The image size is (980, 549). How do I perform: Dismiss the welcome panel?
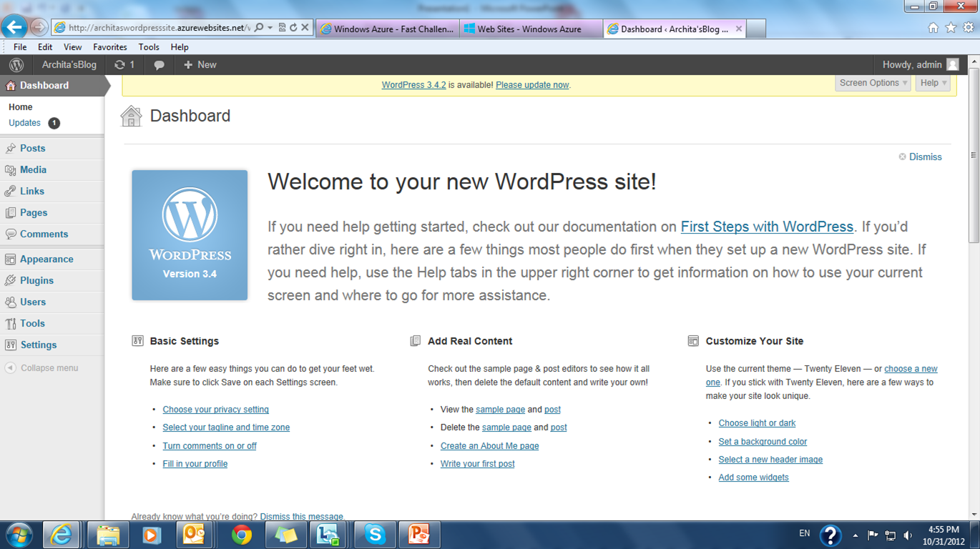point(921,157)
